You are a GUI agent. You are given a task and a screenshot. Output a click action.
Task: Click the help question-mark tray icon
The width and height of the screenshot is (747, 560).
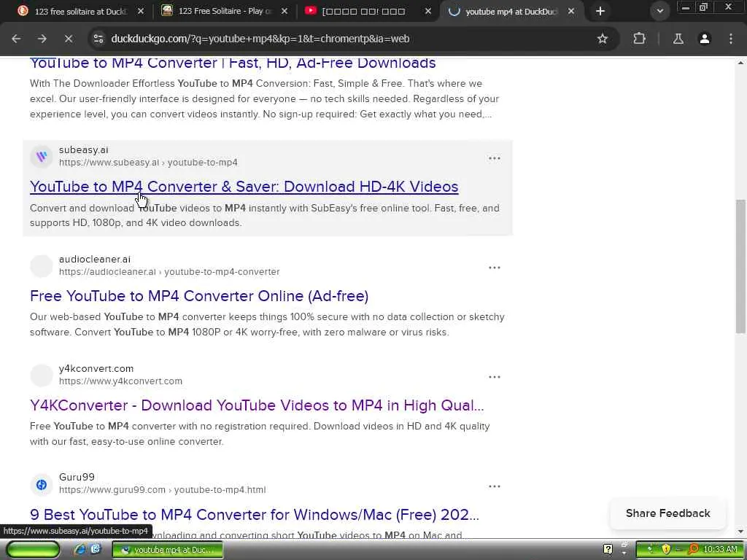click(608, 550)
